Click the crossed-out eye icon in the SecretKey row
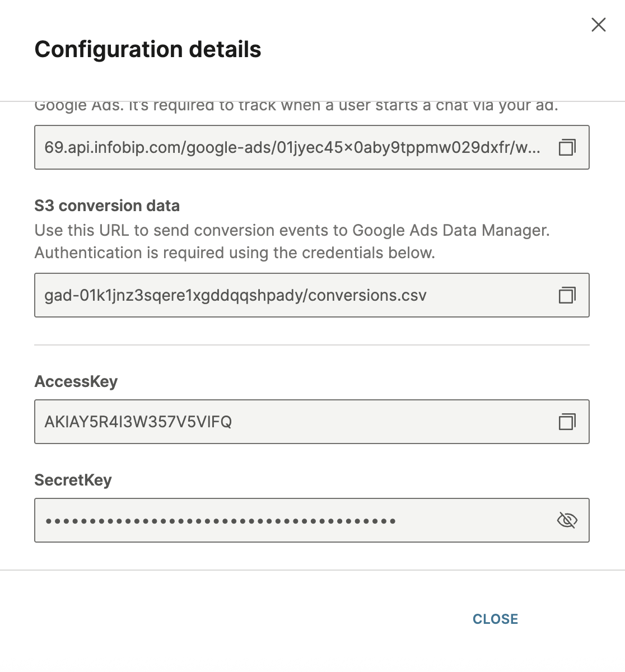Image resolution: width=625 pixels, height=672 pixels. (x=567, y=520)
